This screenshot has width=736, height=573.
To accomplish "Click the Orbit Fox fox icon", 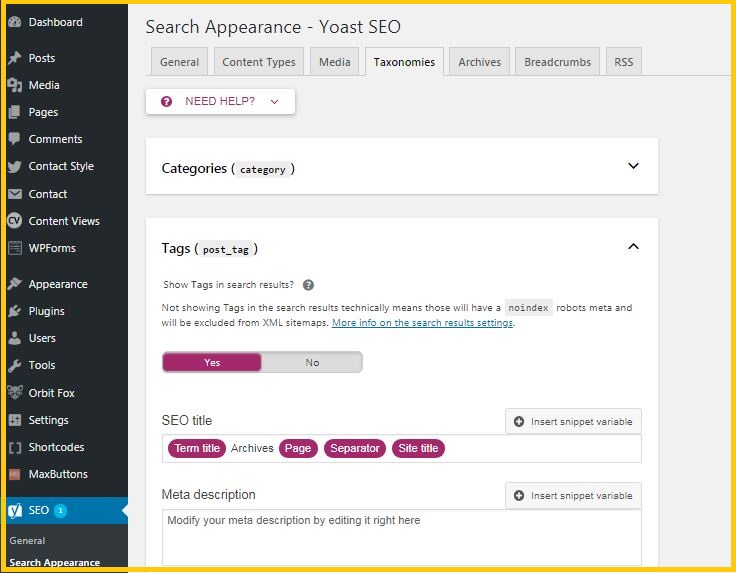I will pyautogui.click(x=15, y=392).
